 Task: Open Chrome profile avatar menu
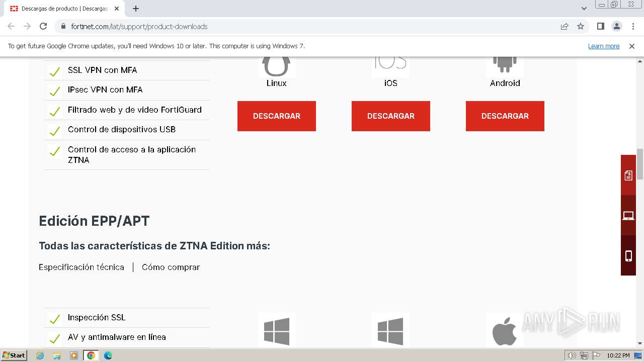coord(617,26)
